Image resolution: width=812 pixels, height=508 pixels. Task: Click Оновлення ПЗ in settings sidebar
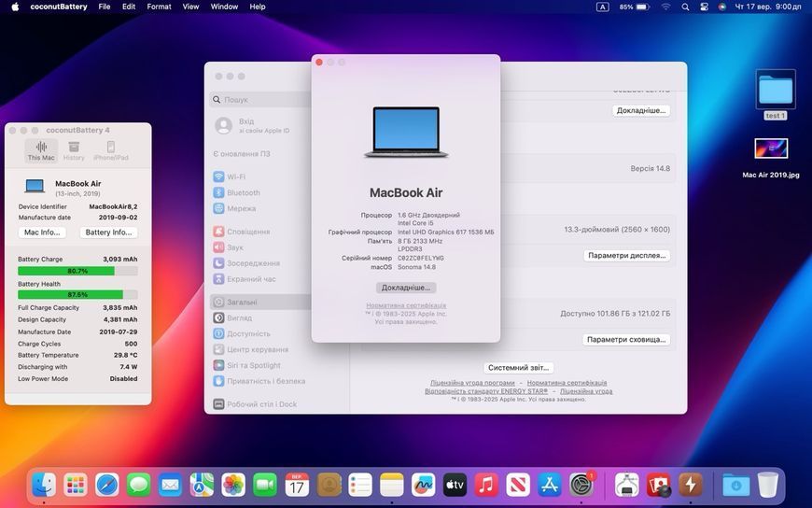(x=242, y=154)
